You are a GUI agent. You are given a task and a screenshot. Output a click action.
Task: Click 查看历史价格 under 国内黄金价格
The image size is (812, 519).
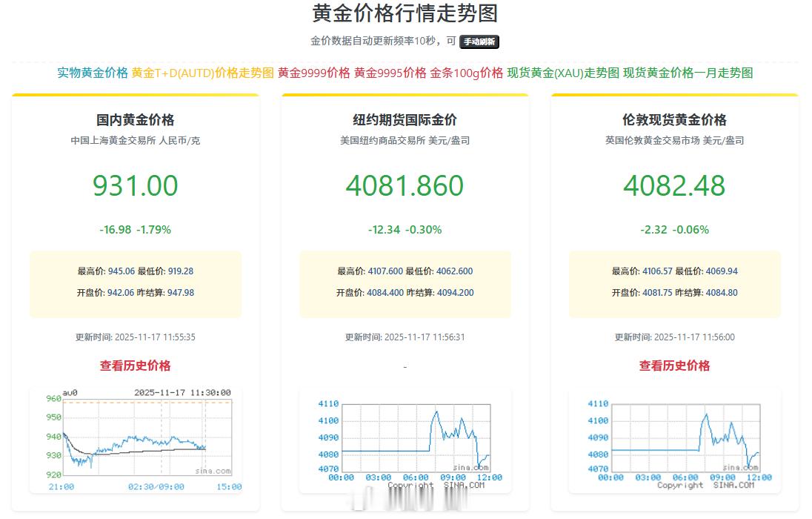[x=136, y=366]
